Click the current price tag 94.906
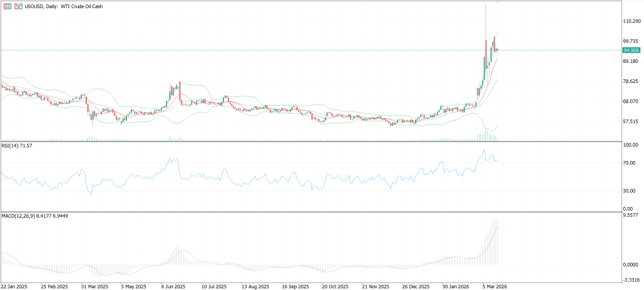 pyautogui.click(x=631, y=50)
